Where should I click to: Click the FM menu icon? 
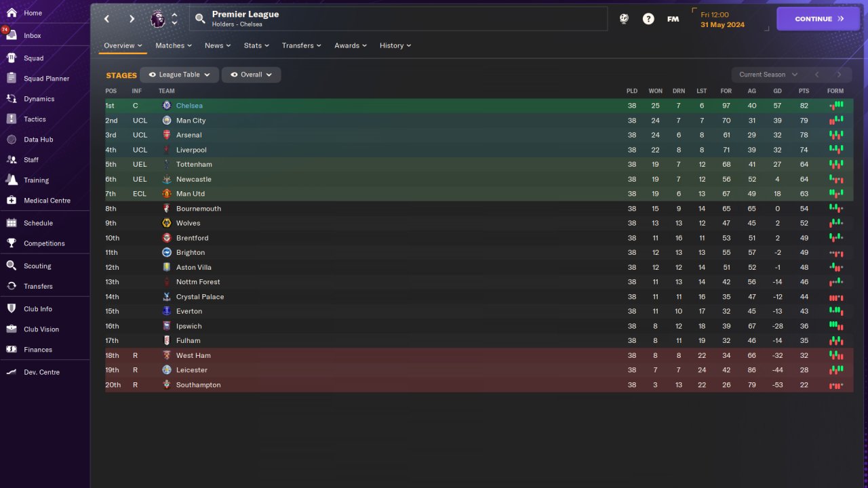673,19
